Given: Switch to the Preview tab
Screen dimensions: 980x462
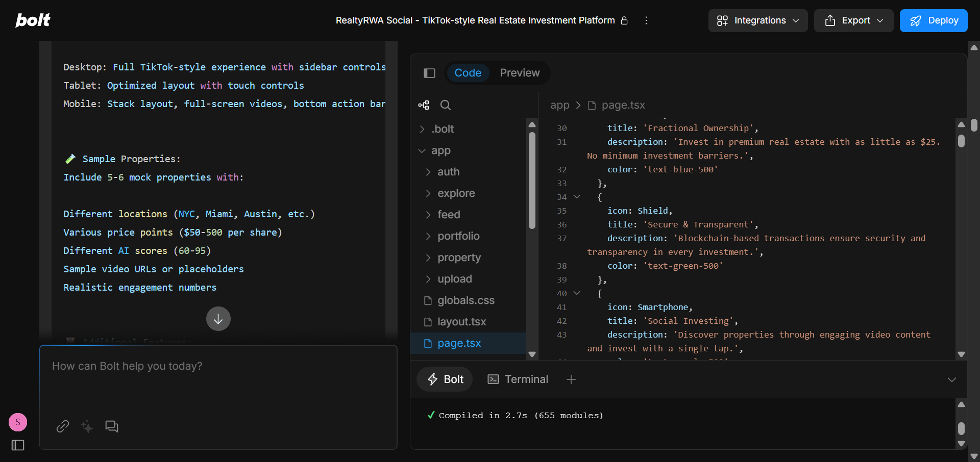Looking at the screenshot, I should click(x=520, y=73).
